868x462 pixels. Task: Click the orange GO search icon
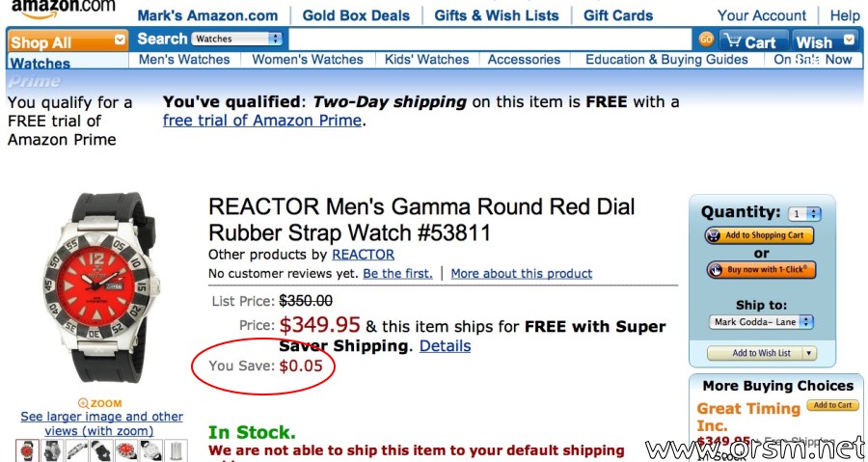[x=706, y=40]
